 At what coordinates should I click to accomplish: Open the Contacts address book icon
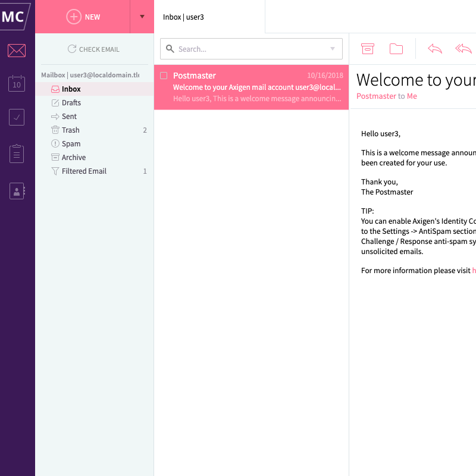click(17, 191)
